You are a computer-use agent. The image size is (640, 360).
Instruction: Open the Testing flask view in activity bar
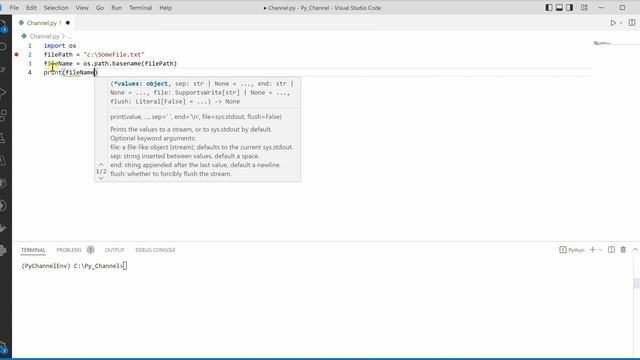tap(3, 138)
